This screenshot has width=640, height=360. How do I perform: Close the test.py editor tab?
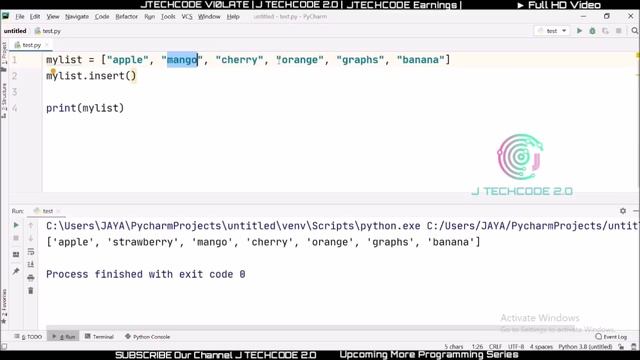coord(47,45)
